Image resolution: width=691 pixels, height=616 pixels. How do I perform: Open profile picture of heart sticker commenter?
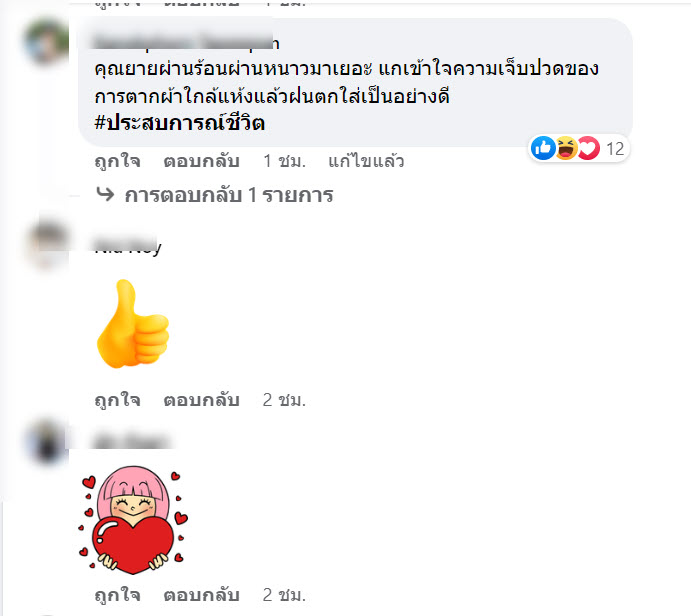(x=47, y=442)
